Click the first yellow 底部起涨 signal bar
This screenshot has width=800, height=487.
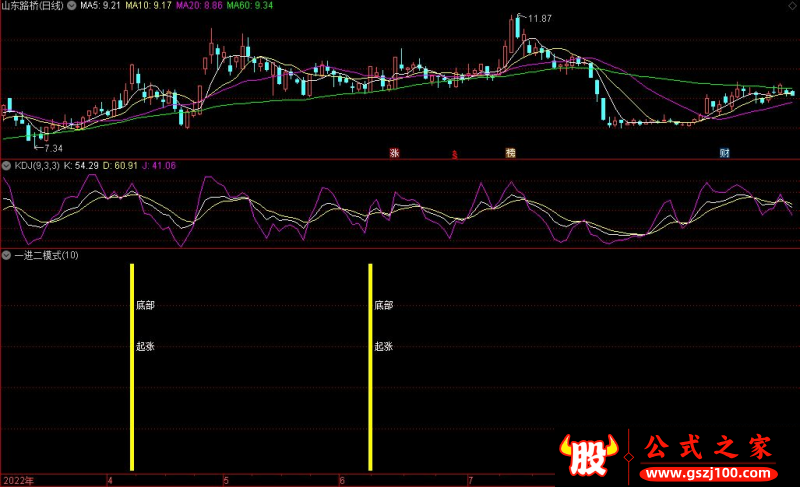tap(132, 366)
